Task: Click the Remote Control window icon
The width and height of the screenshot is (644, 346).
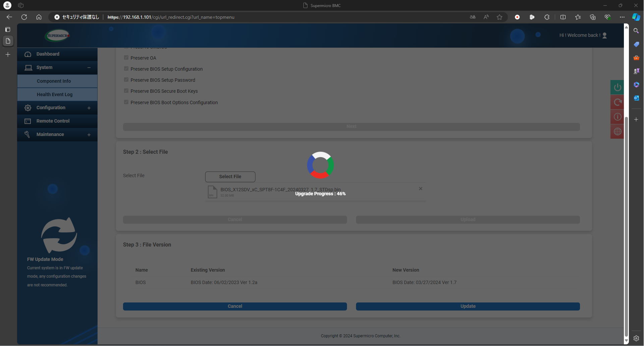Action: (28, 121)
